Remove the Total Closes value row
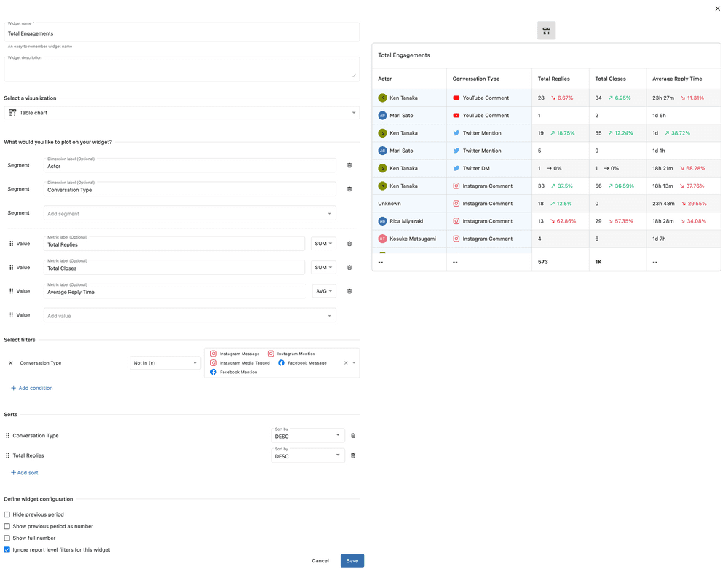The height and width of the screenshot is (577, 728). click(349, 268)
